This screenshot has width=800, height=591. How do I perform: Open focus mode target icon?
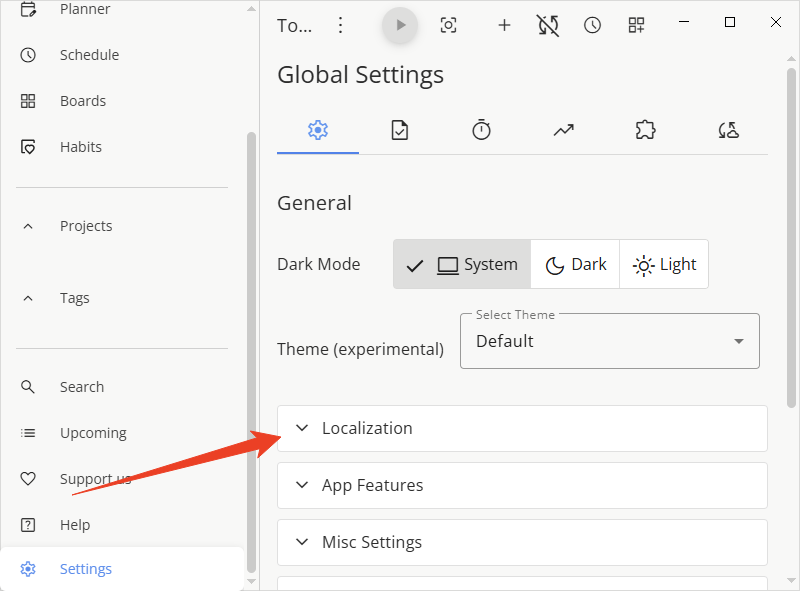click(x=449, y=25)
